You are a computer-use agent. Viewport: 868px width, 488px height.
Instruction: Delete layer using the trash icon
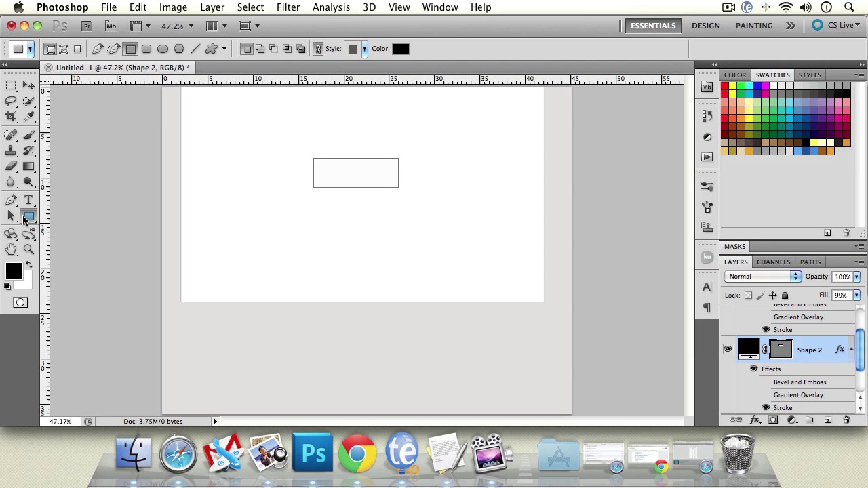coord(846,420)
